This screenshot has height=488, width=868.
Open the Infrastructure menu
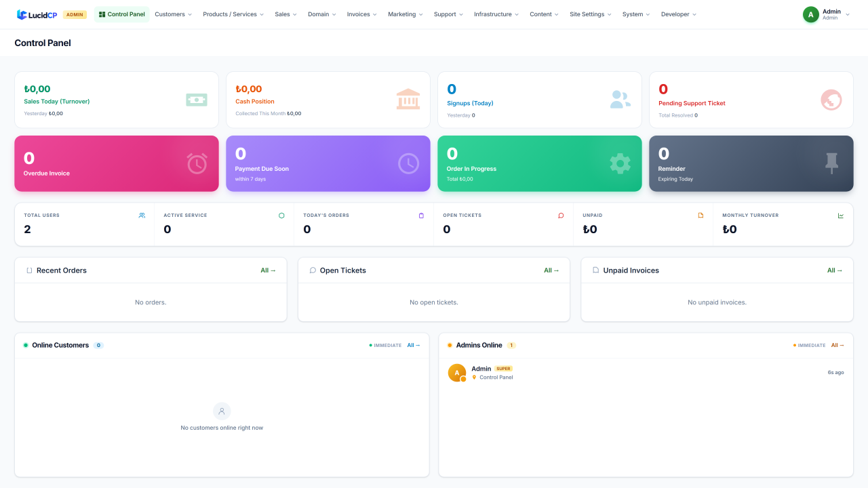496,14
